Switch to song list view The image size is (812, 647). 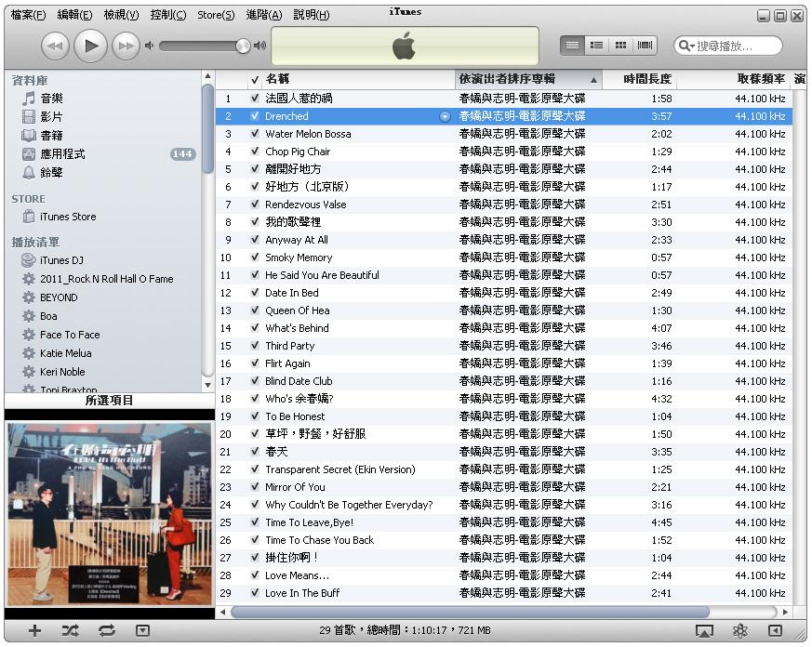(x=572, y=46)
